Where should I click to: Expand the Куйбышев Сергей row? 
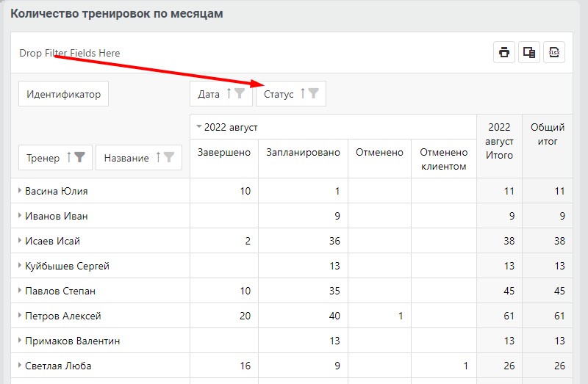pyautogui.click(x=20, y=266)
